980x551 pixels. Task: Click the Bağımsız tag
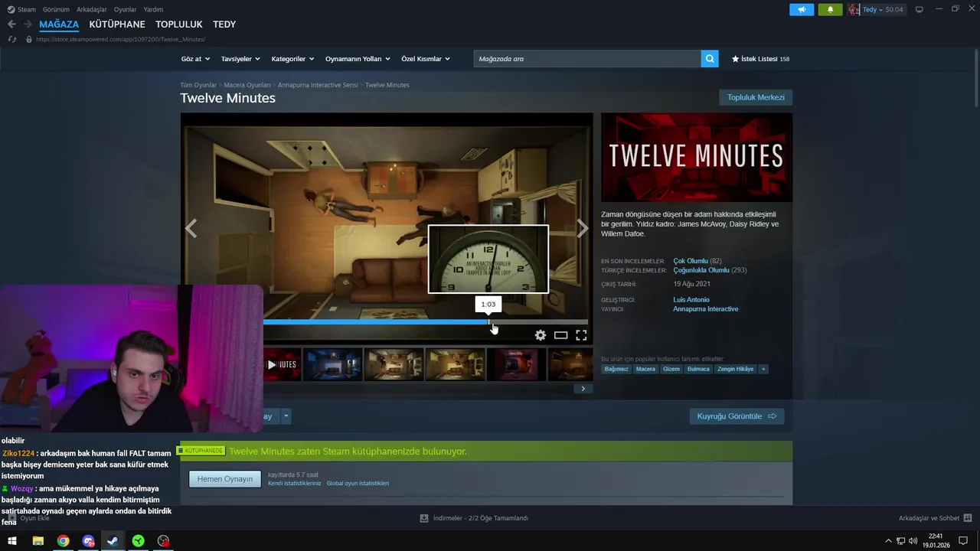[616, 369]
